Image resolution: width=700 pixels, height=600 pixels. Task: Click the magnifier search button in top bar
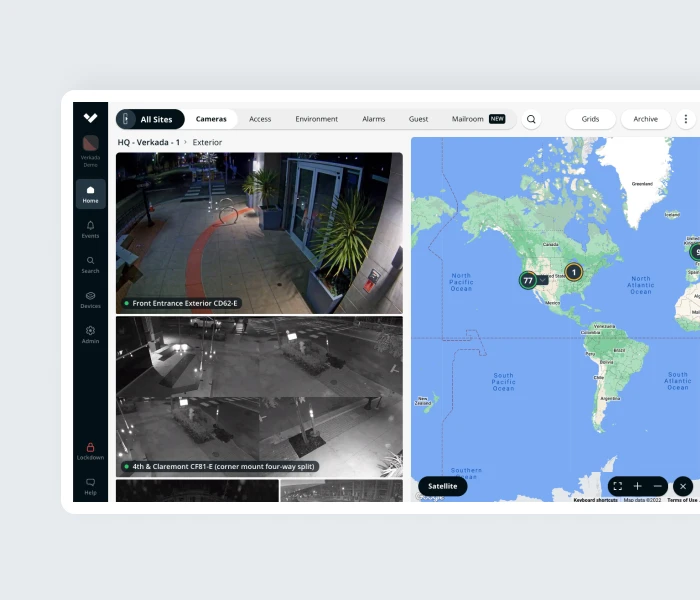point(531,119)
